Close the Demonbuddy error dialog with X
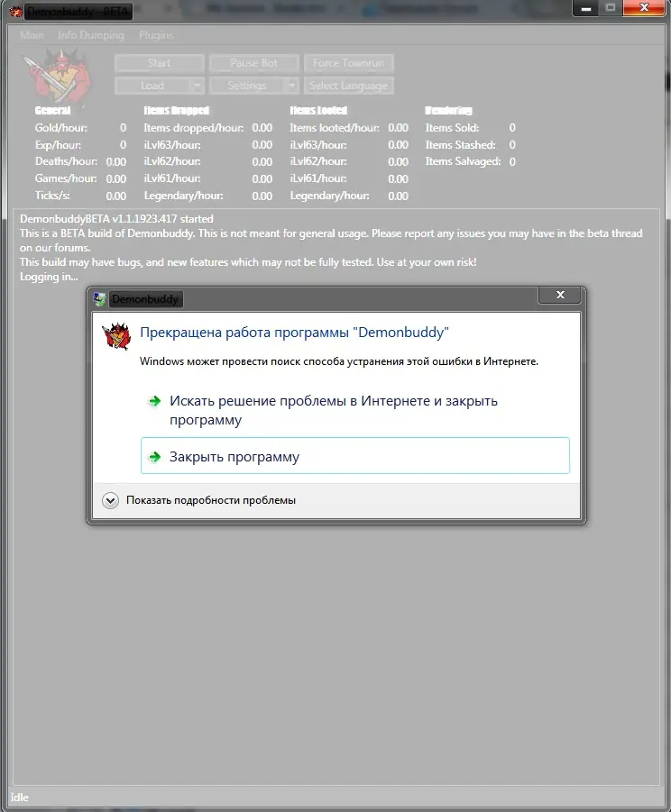 (x=560, y=296)
